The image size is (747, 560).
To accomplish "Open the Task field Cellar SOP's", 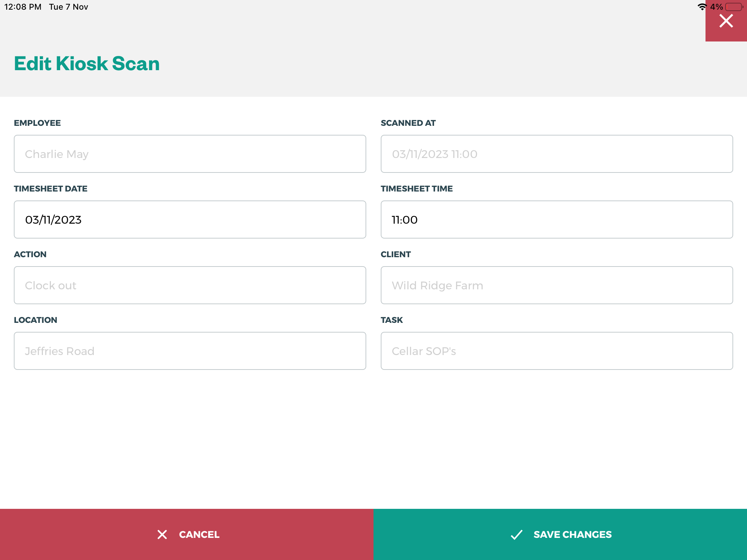I will (556, 351).
